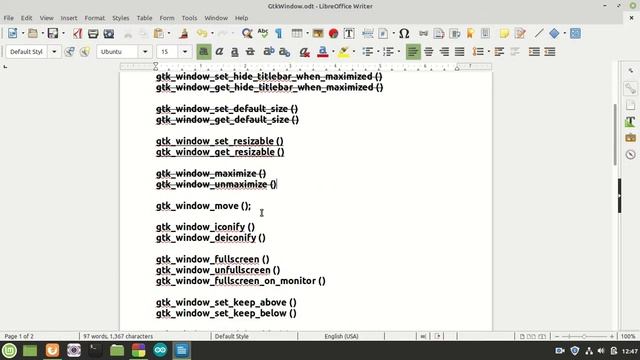Screen dimensions: 640x360
Task: Toggle superscript
Action: [269, 52]
